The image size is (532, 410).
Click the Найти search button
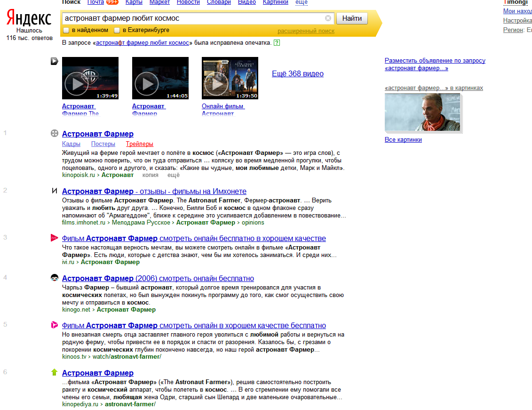(x=352, y=18)
